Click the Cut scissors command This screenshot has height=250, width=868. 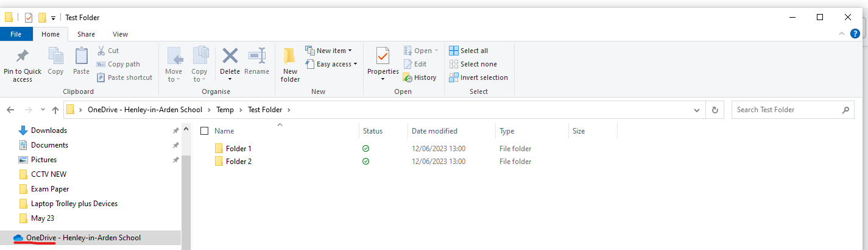pyautogui.click(x=108, y=51)
